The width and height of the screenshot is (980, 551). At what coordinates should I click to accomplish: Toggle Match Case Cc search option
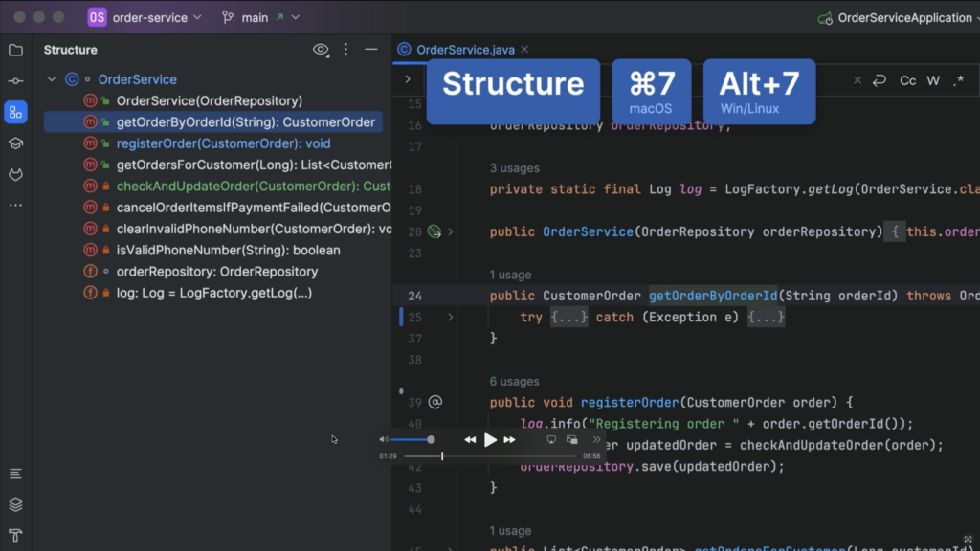click(x=907, y=80)
